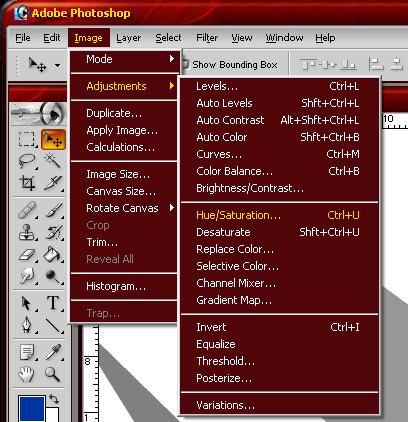This screenshot has height=422, width=408.
Task: Choose Auto Contrast
Action: click(279, 120)
